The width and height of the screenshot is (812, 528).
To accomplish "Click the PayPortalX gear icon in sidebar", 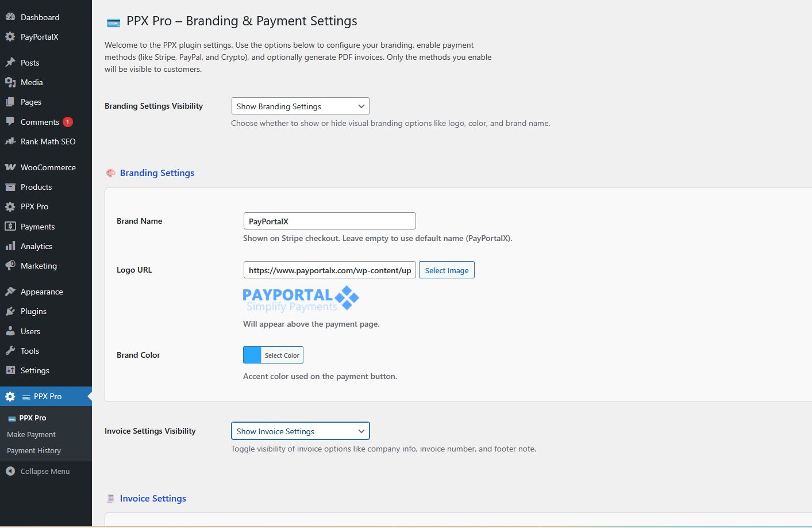I will click(10, 37).
